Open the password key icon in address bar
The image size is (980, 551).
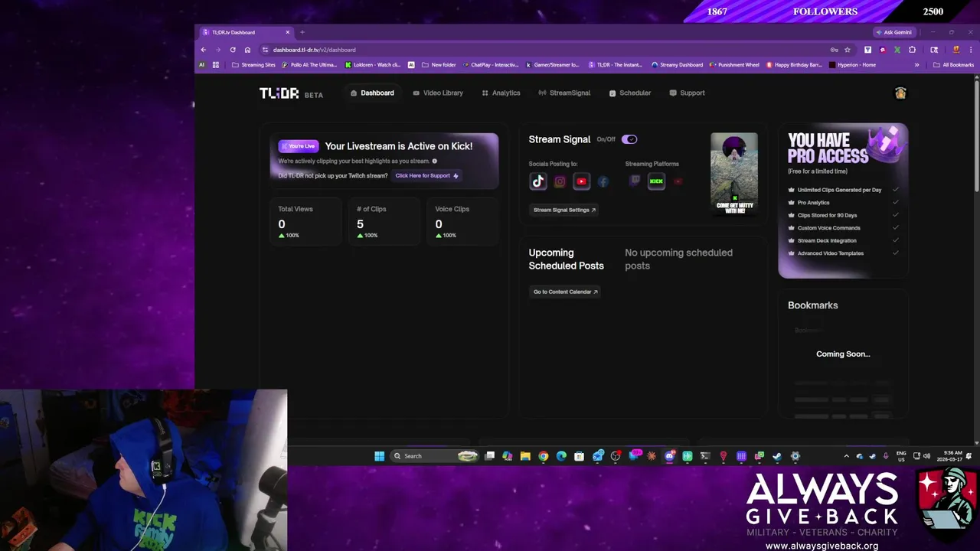pyautogui.click(x=835, y=50)
